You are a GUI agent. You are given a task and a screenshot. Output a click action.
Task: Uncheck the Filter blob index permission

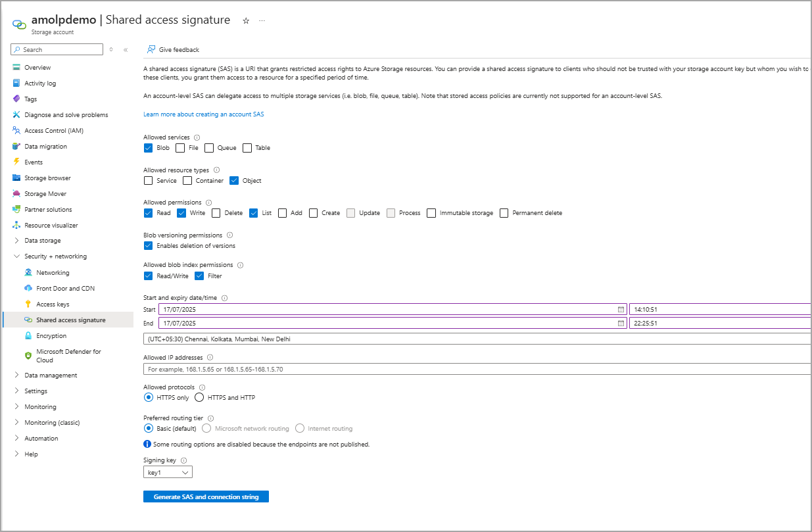point(199,276)
